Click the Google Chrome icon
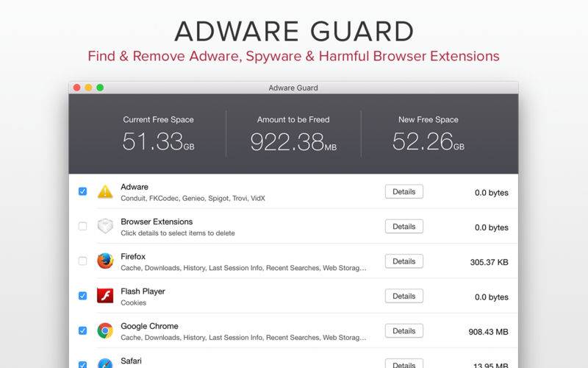 point(105,330)
